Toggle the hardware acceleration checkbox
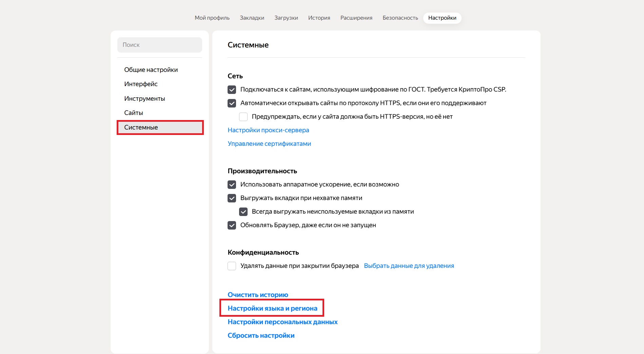Image resolution: width=644 pixels, height=354 pixels. 232,184
